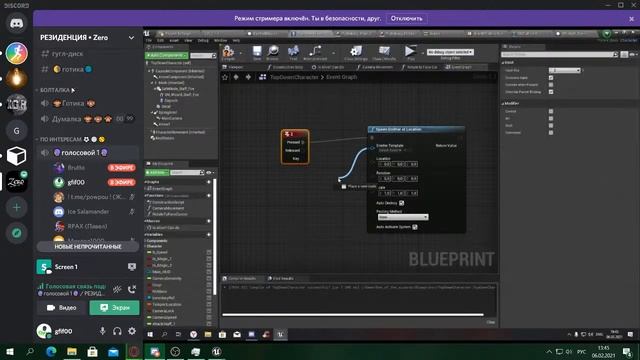
Task: Click the Hide Unrelated toolbar icon
Action: pos(315,52)
